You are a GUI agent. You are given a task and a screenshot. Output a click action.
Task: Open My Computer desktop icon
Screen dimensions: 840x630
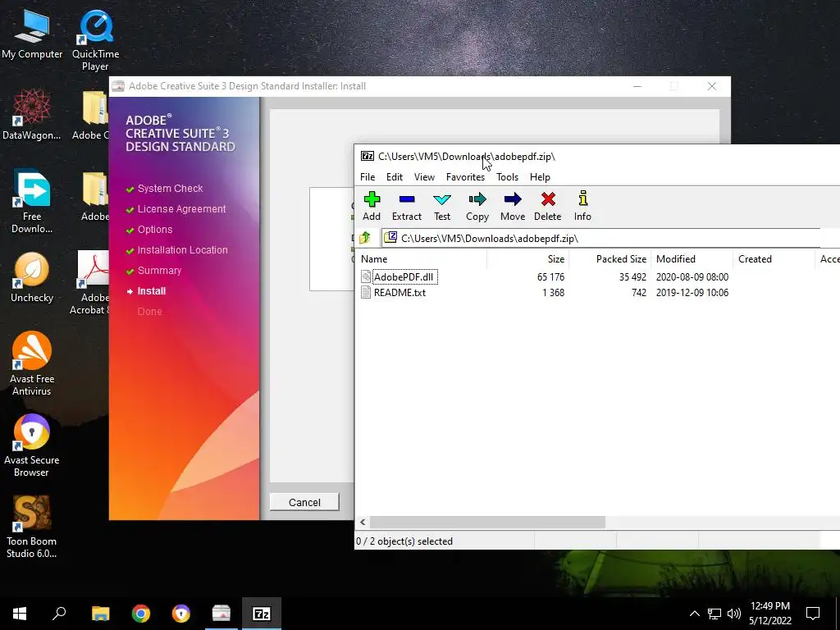pos(32,34)
